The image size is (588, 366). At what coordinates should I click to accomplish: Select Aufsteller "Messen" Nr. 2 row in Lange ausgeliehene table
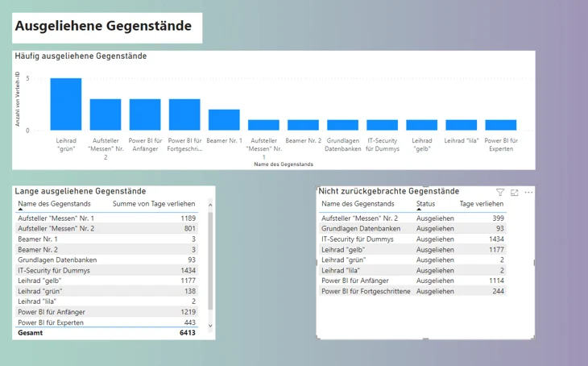pyautogui.click(x=107, y=228)
